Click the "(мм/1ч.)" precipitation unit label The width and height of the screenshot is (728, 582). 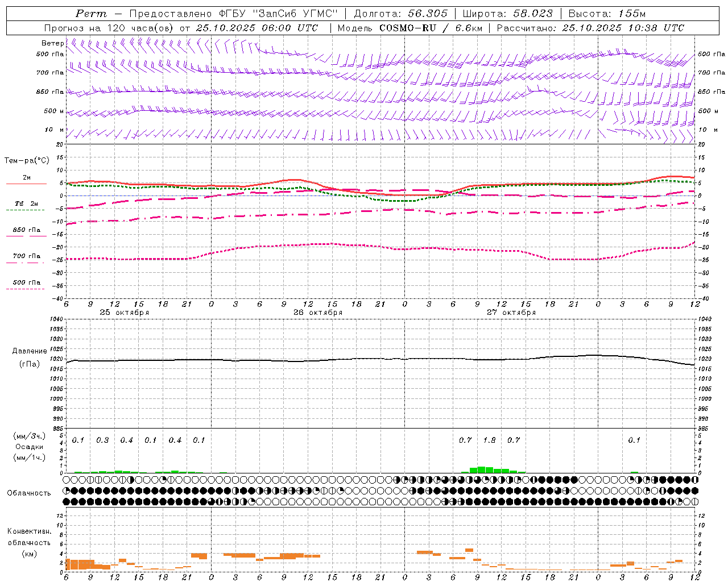pyautogui.click(x=30, y=458)
